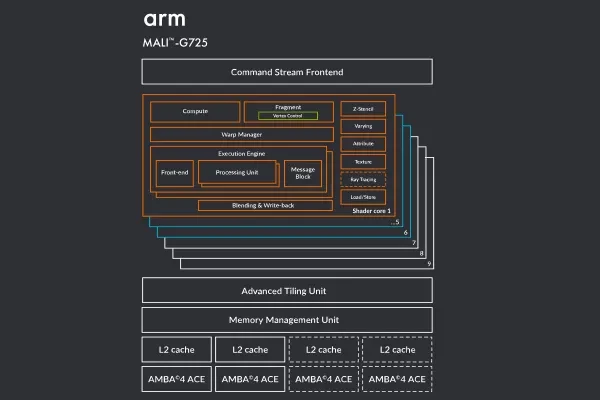
Task: Select the Fragment block
Action: (288, 106)
